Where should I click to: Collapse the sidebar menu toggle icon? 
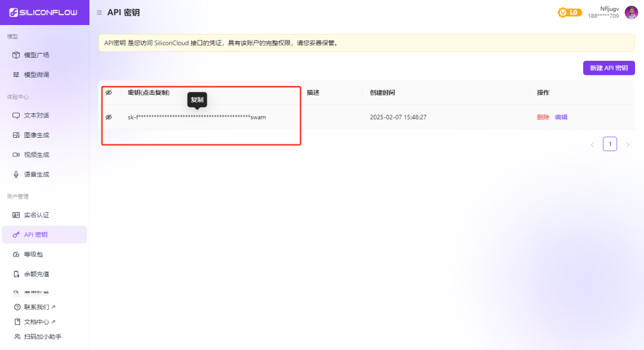tap(99, 13)
